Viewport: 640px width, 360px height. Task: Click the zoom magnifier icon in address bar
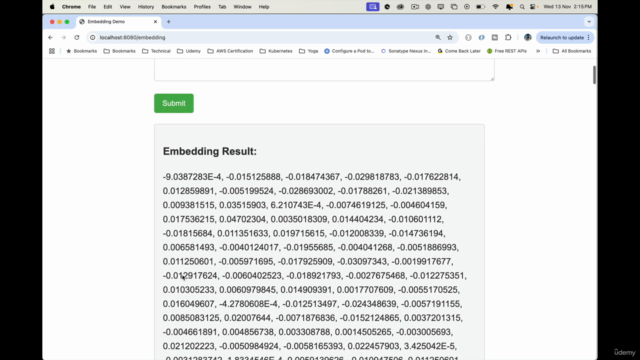click(438, 38)
